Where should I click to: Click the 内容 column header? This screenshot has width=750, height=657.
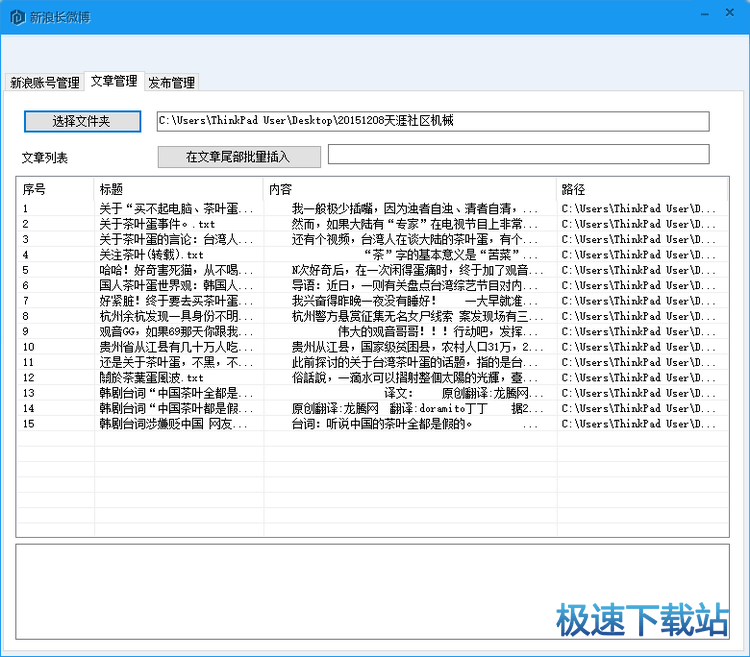pyautogui.click(x=410, y=189)
